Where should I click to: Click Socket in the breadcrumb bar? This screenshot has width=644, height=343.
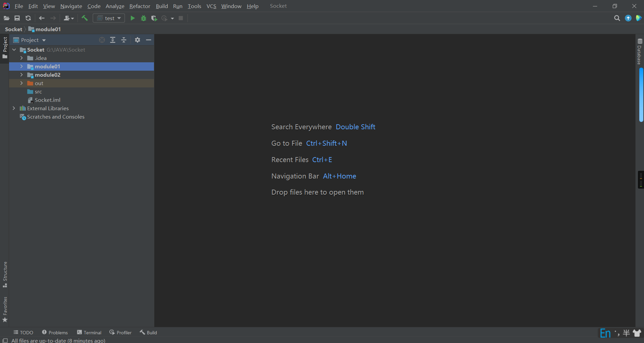pos(13,29)
